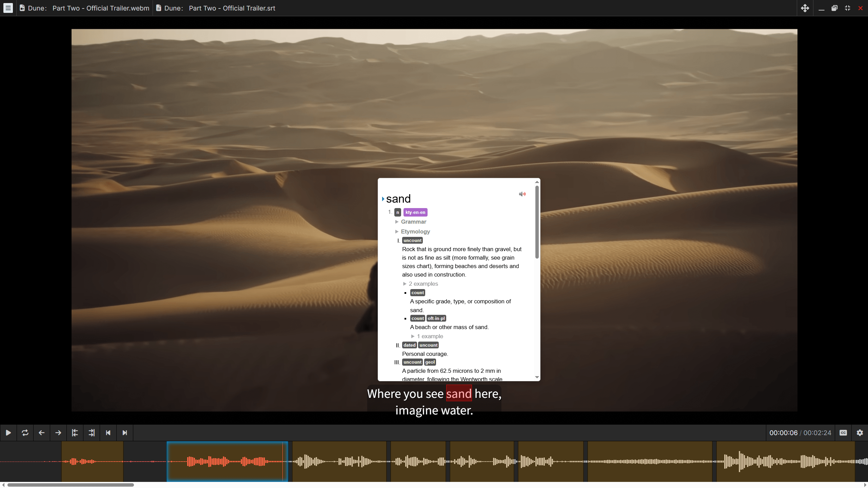Screen dimensions: 868x488
Task: Play the video
Action: tap(8, 433)
